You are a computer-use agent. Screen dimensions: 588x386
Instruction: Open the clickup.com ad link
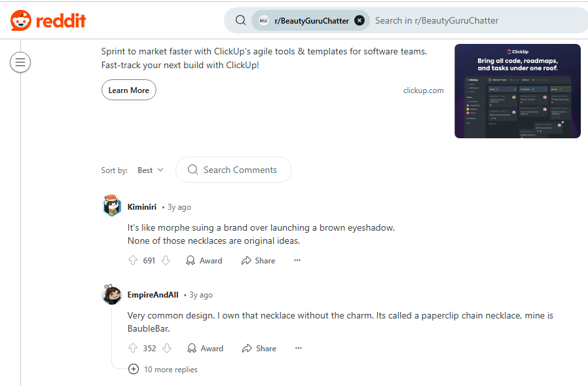click(423, 90)
